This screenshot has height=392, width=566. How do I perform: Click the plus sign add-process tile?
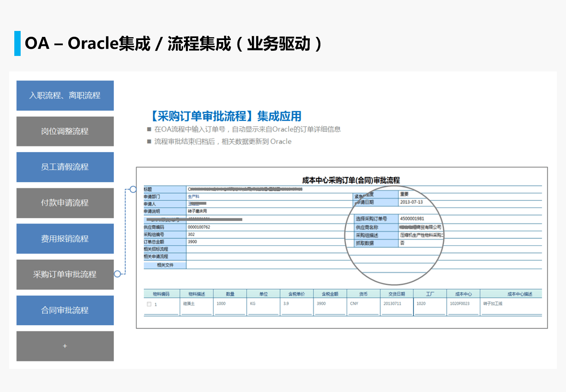tap(65, 346)
